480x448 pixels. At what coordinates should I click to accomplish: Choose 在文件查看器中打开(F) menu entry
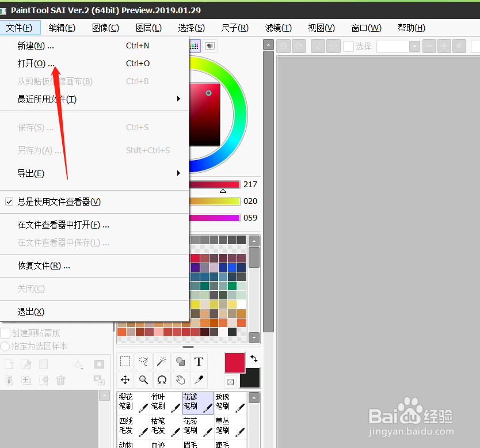click(x=94, y=225)
